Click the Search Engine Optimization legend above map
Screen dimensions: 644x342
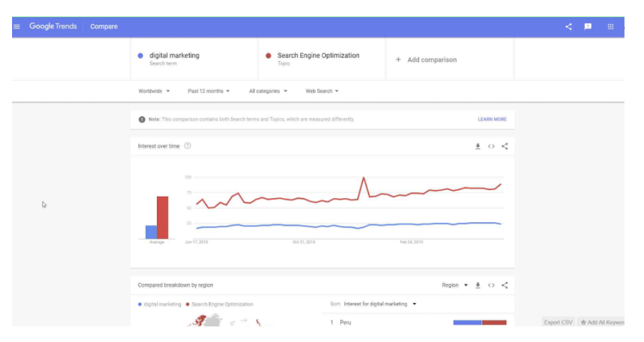[x=219, y=304]
